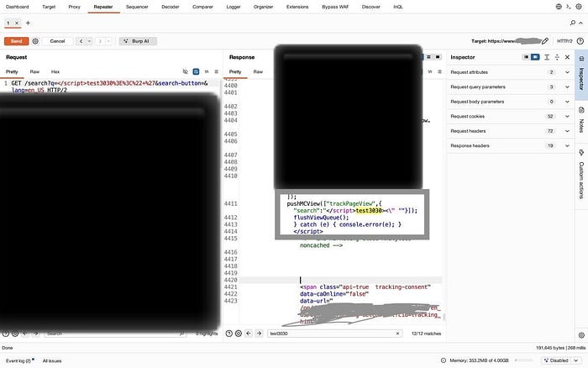Open the Request editor hamburger menu
This screenshot has width=588, height=368.
[217, 71]
